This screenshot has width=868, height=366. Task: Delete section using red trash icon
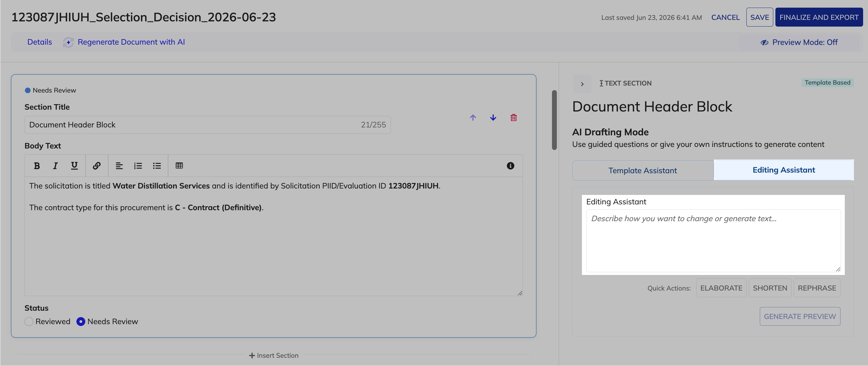click(x=513, y=118)
